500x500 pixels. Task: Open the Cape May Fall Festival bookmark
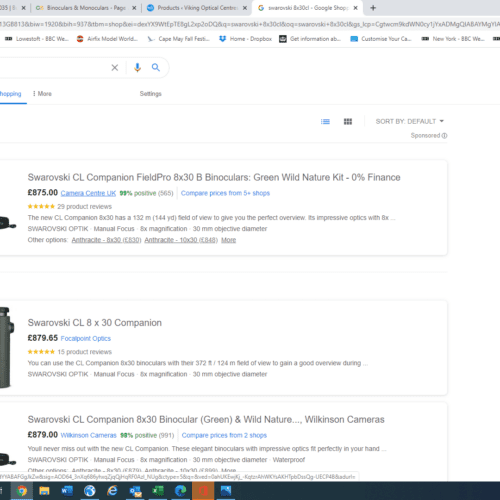click(178, 39)
